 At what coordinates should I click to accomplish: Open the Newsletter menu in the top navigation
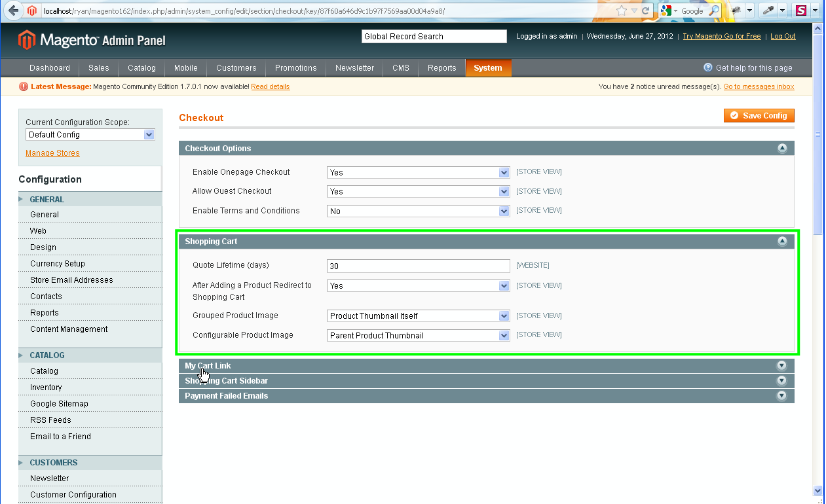click(354, 68)
